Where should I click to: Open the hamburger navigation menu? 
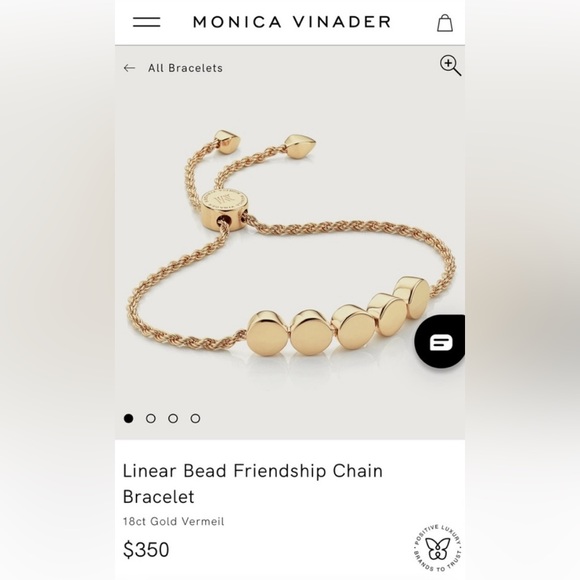coord(146,22)
